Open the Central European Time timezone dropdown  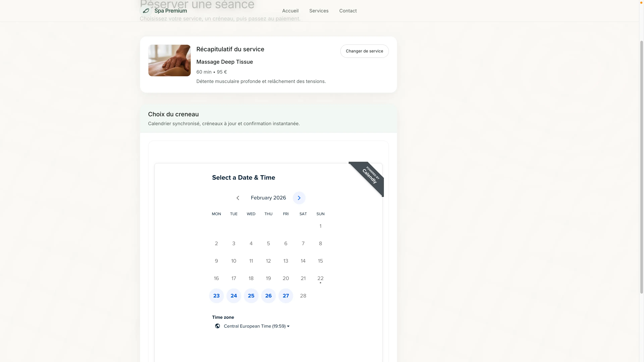click(x=255, y=326)
